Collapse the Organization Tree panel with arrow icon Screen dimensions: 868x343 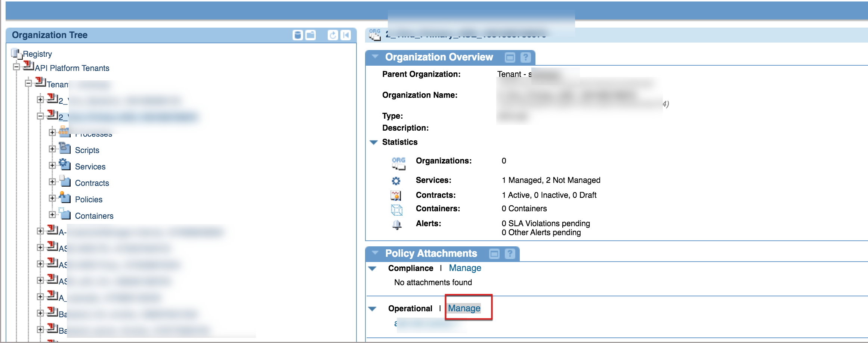[346, 35]
